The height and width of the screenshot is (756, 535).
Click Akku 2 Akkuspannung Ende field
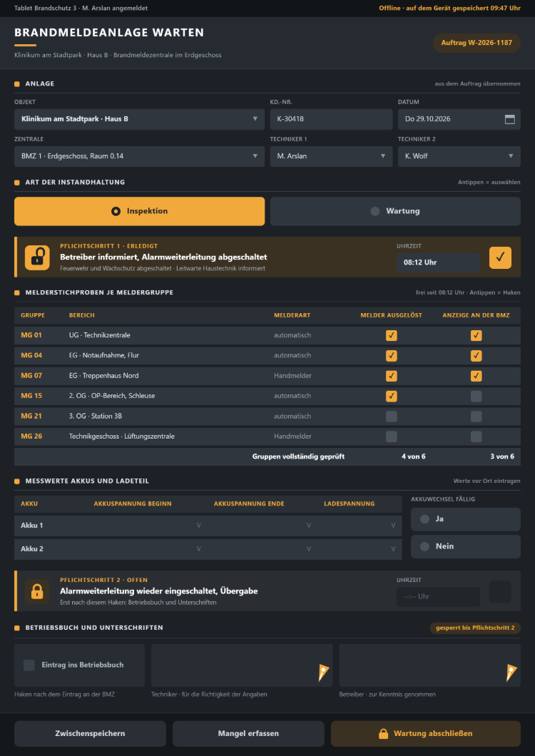(261, 548)
